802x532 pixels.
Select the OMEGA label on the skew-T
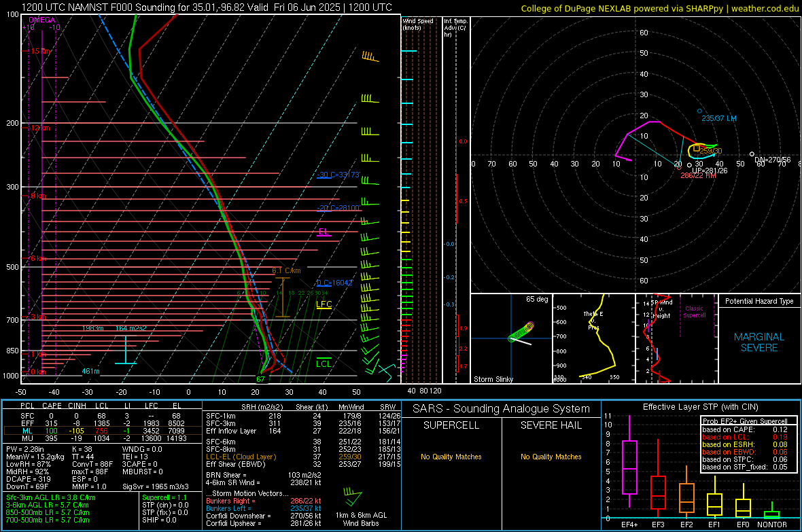(41, 20)
